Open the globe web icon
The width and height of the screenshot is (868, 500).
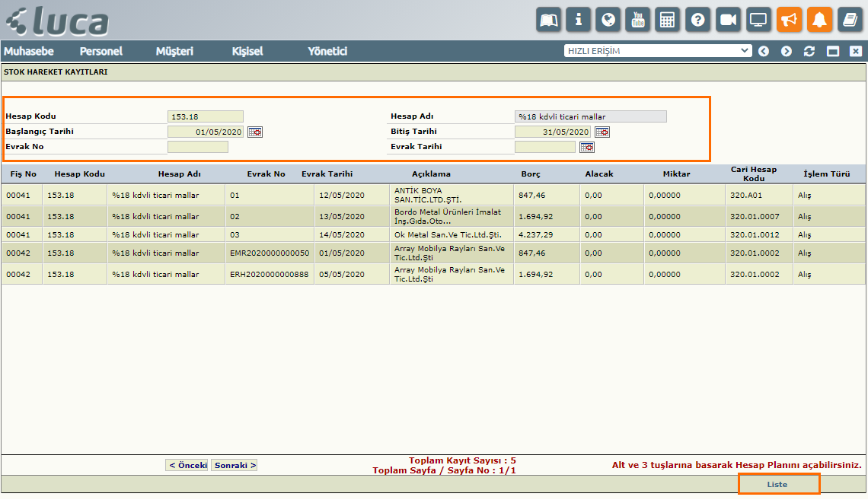(608, 20)
